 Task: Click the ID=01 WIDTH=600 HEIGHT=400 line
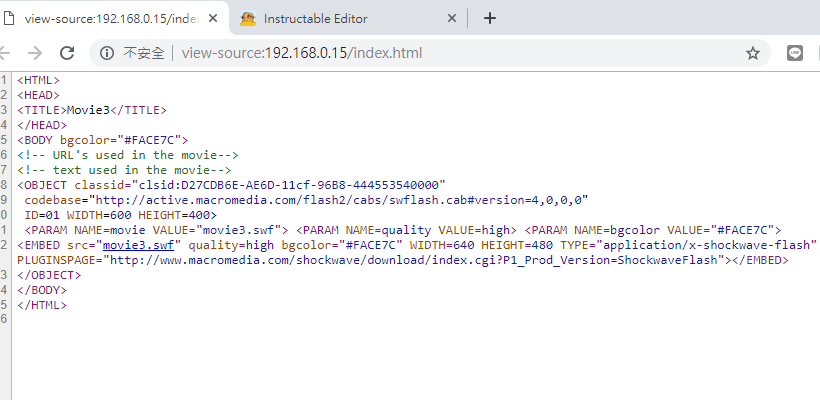click(120, 215)
